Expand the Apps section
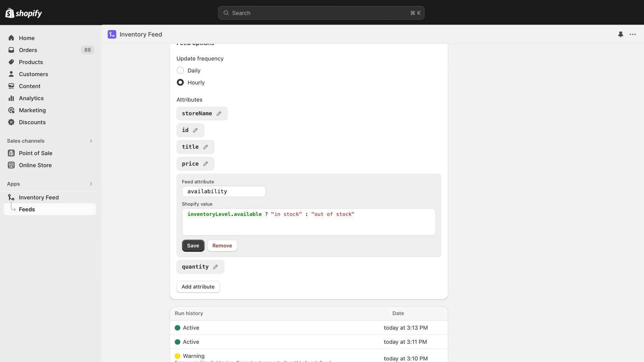 pyautogui.click(x=91, y=184)
